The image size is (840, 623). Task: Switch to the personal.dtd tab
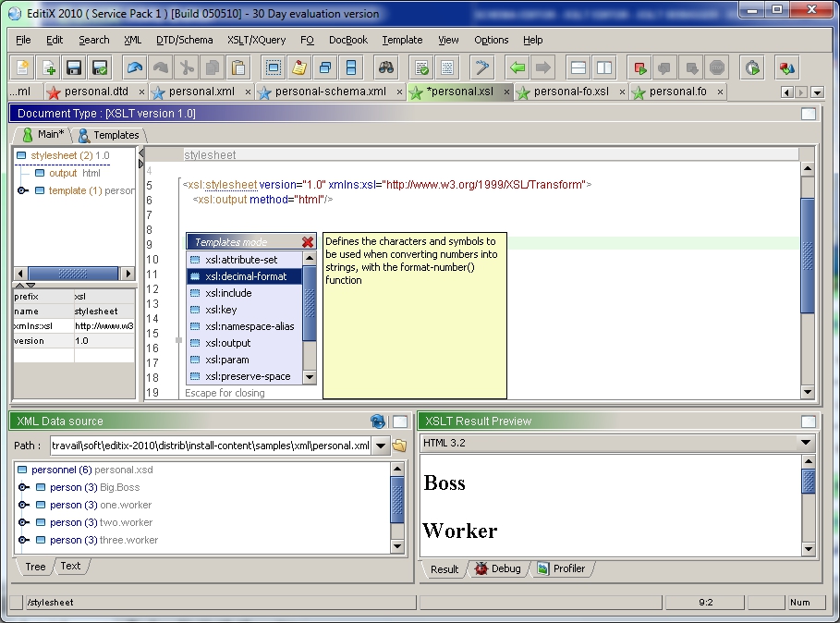96,92
